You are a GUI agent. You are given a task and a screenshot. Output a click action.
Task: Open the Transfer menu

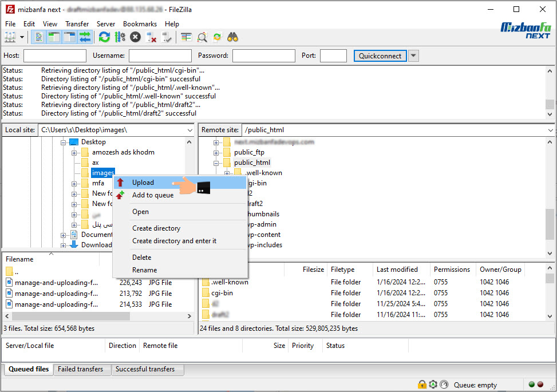(x=77, y=24)
